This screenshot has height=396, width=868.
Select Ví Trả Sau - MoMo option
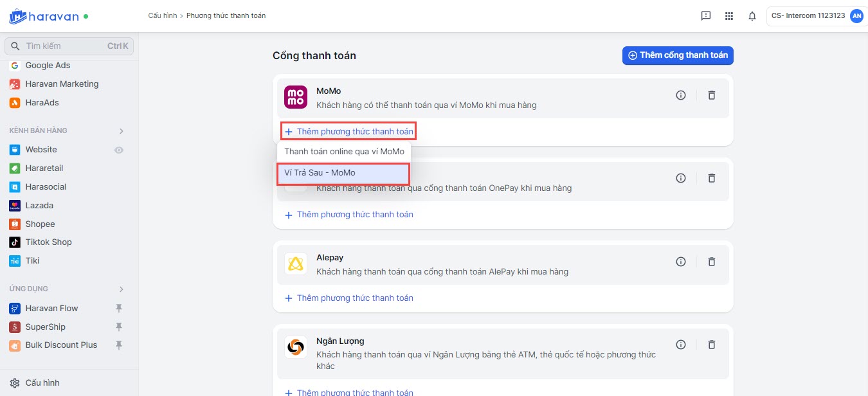pyautogui.click(x=343, y=173)
